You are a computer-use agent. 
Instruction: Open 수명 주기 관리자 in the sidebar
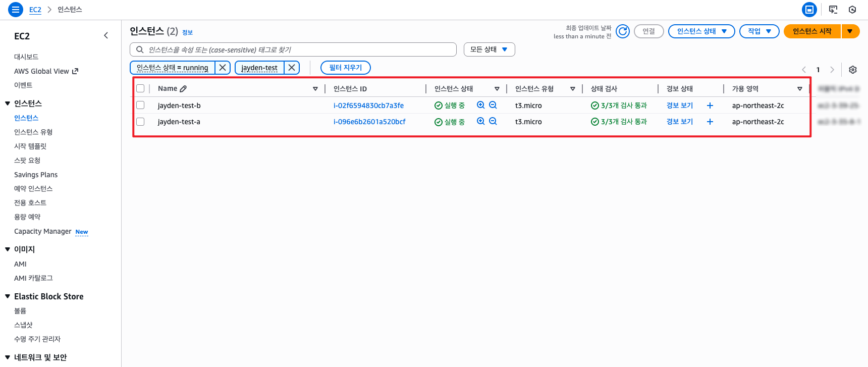(37, 339)
